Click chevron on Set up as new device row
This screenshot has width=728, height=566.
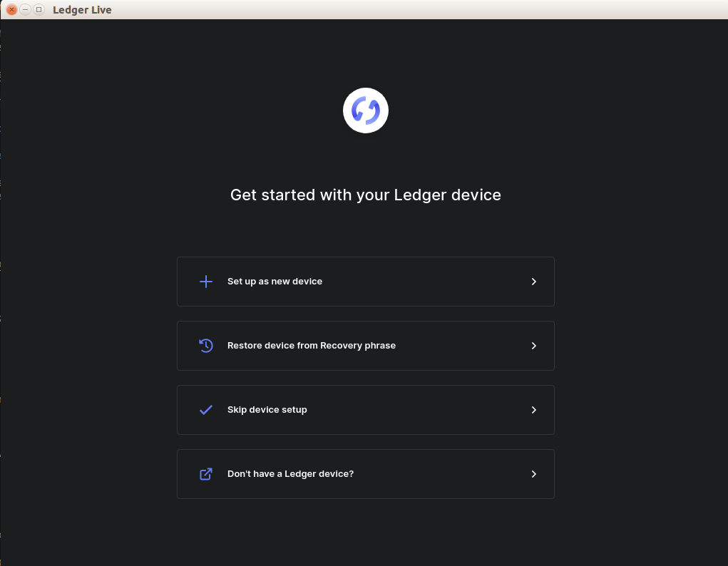tap(533, 282)
